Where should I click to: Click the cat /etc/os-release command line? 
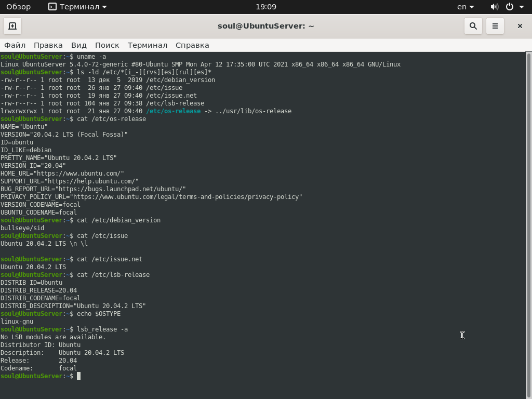[x=73, y=119]
